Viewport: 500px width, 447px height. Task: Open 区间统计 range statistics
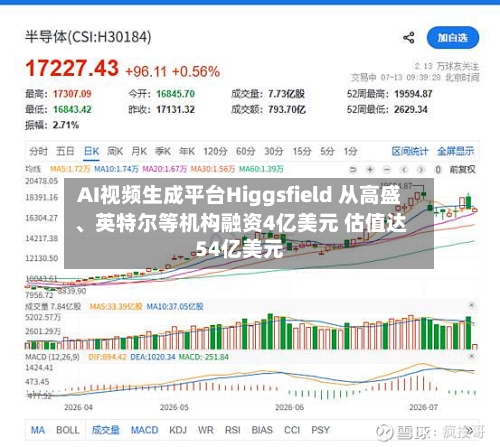point(410,151)
